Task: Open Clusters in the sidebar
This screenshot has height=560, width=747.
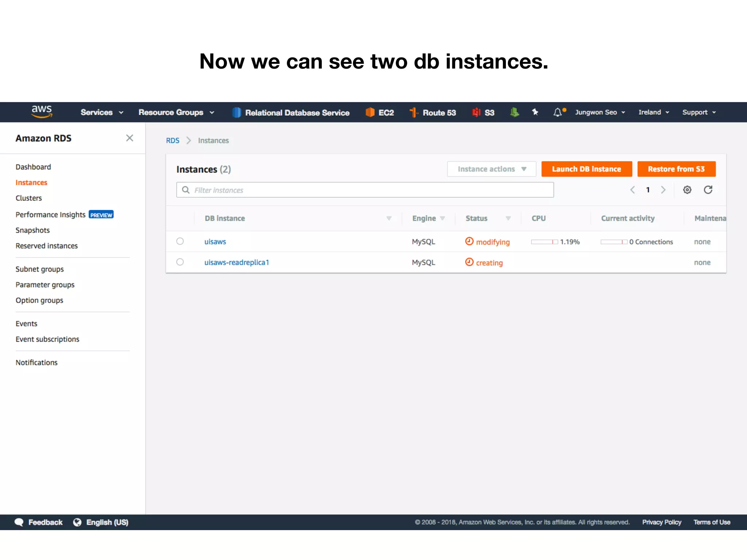Action: click(29, 198)
